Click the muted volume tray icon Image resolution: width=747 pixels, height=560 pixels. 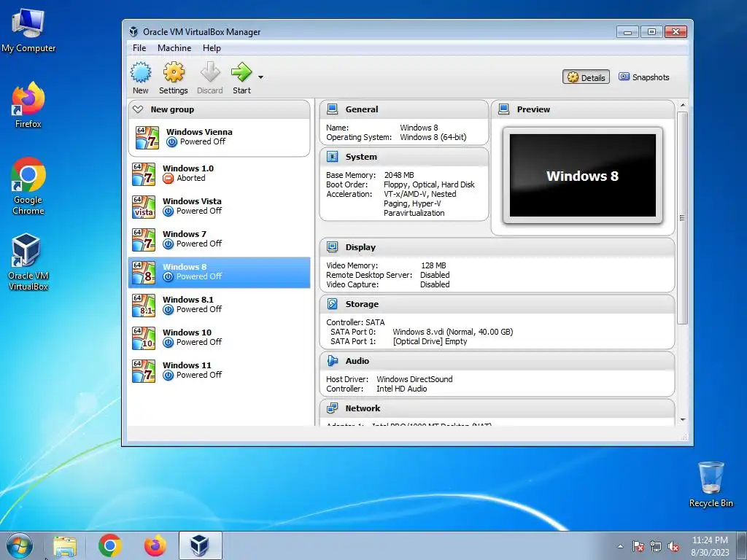point(673,546)
